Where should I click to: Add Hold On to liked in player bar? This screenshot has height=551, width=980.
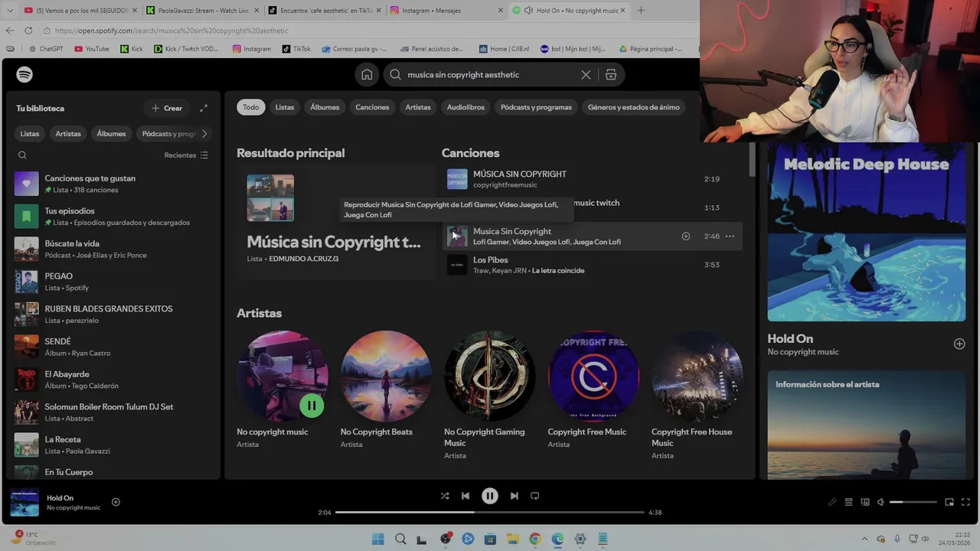point(116,502)
